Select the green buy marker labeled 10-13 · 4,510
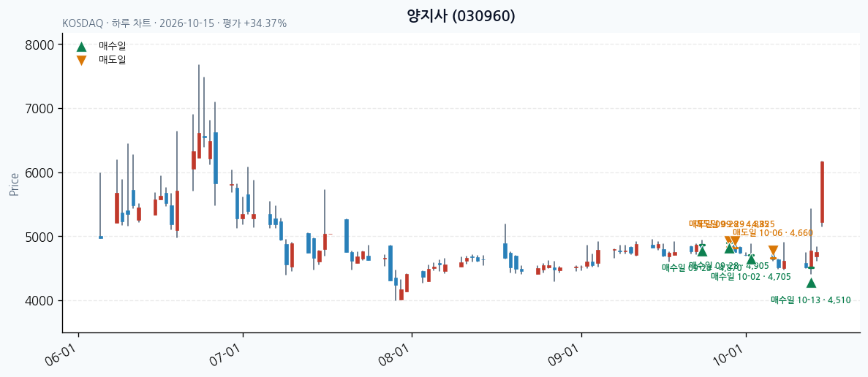Image resolution: width=868 pixels, height=377 pixels. (x=811, y=283)
